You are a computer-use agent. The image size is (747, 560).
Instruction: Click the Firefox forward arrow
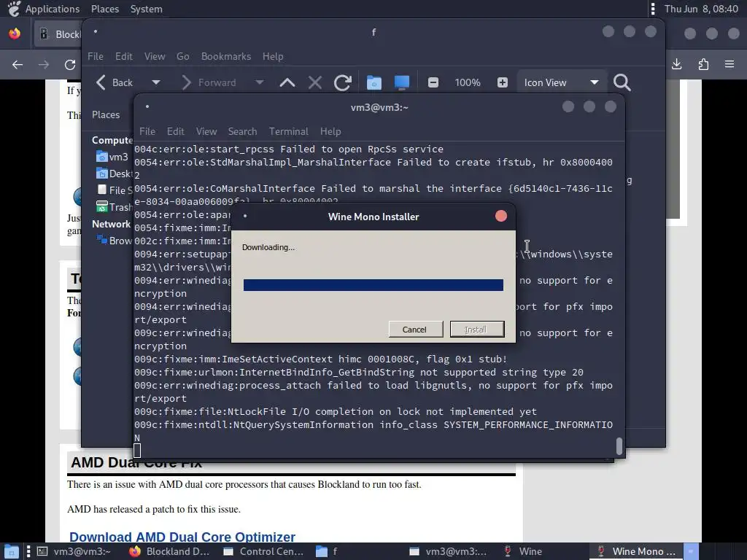tap(44, 64)
